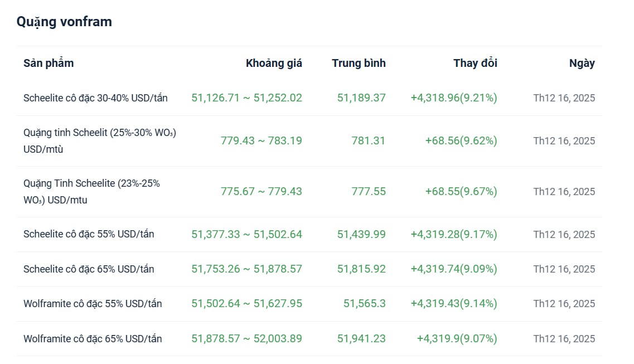Click the 'Quặng vonfram' section heading
The width and height of the screenshot is (634, 364).
(x=64, y=22)
